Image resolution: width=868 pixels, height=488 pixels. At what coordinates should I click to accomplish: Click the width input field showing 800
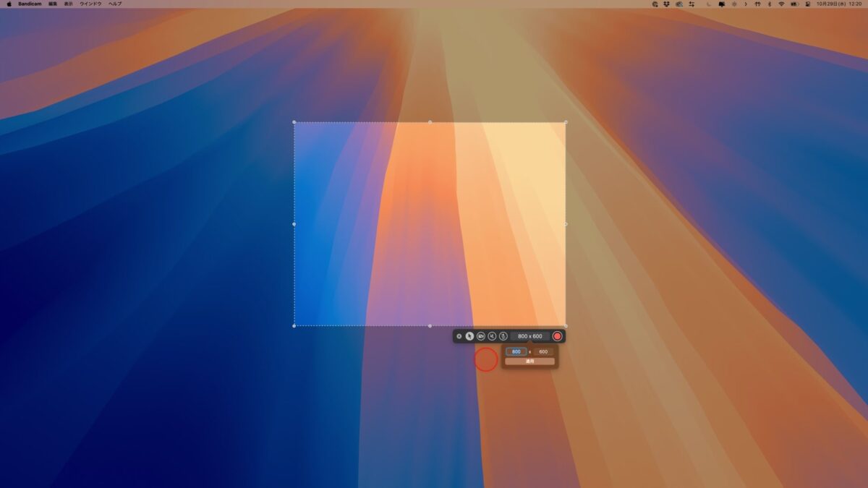pyautogui.click(x=516, y=352)
